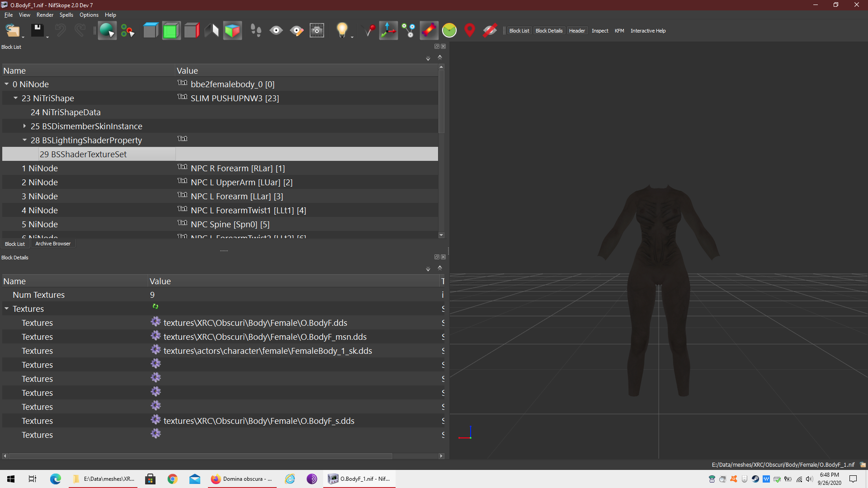Open the lightbulb lighting dropdown arrow

[x=352, y=37]
